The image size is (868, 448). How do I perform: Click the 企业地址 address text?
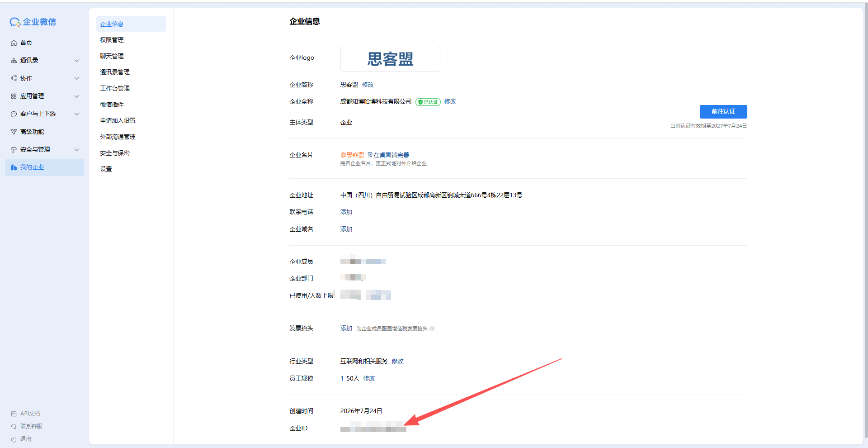click(x=431, y=195)
